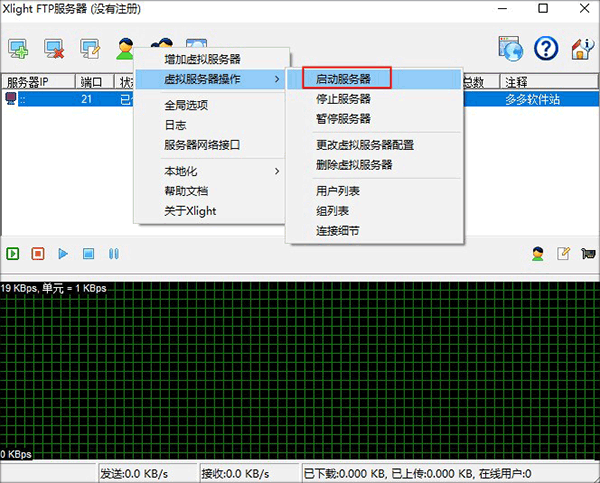Click the 端口 column header

pos(95,82)
